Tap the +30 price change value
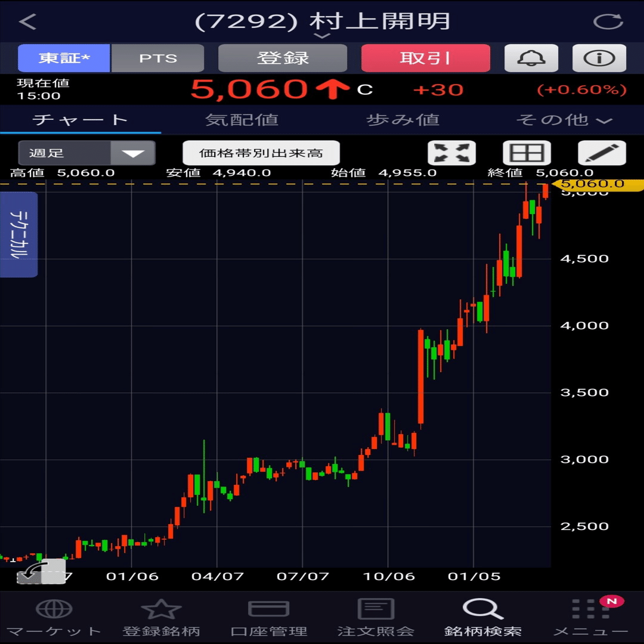 (x=438, y=90)
